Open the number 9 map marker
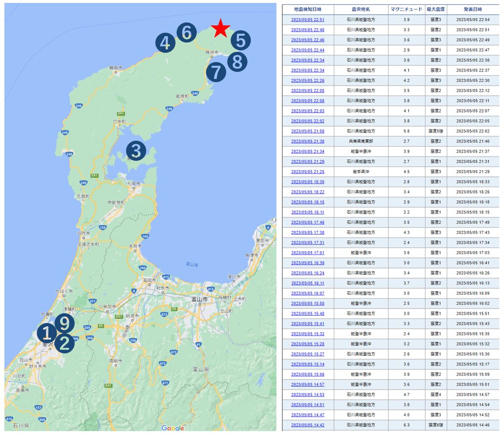This screenshot has height=434, width=504. click(64, 323)
